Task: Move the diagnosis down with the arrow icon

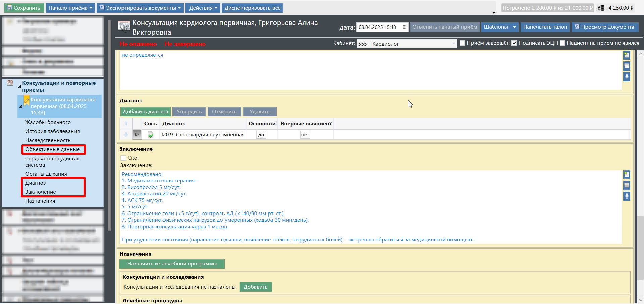Action: [x=126, y=135]
